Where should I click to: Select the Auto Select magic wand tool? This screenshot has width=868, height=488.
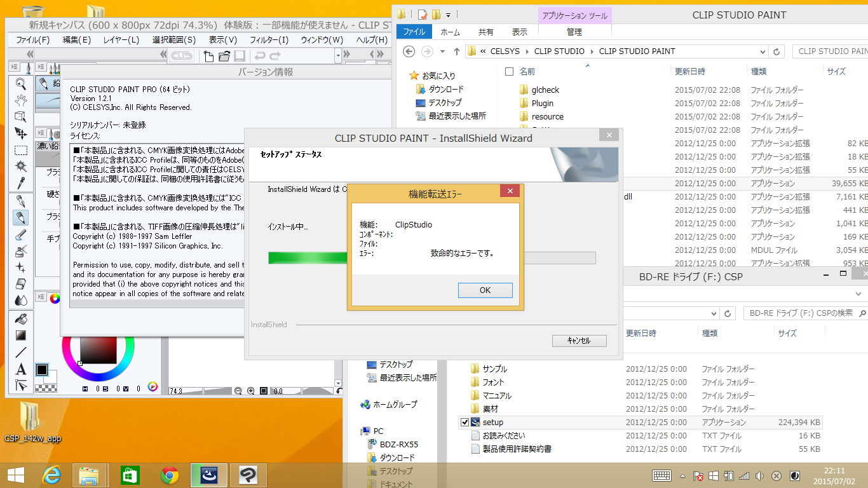point(21,166)
